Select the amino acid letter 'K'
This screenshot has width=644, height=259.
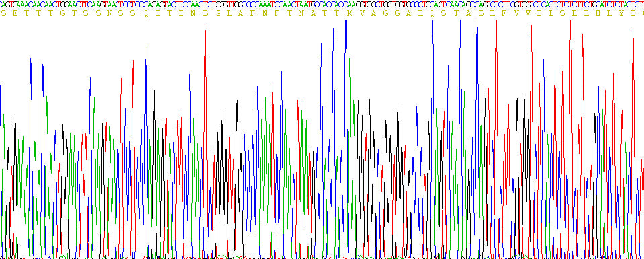point(349,13)
